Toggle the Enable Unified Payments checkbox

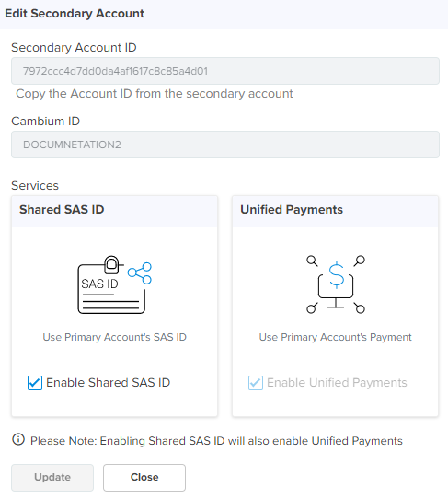click(x=256, y=383)
